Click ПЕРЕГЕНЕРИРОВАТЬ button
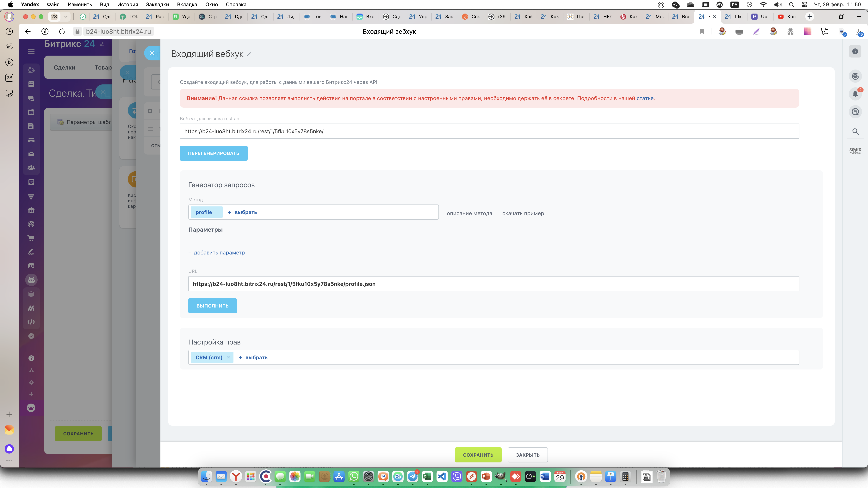Image resolution: width=868 pixels, height=488 pixels. click(x=213, y=153)
